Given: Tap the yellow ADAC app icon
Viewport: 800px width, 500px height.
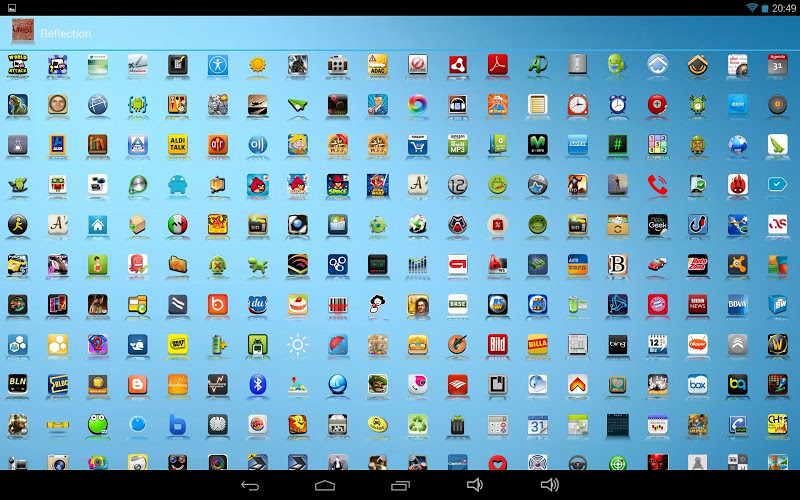Looking at the screenshot, I should [378, 65].
